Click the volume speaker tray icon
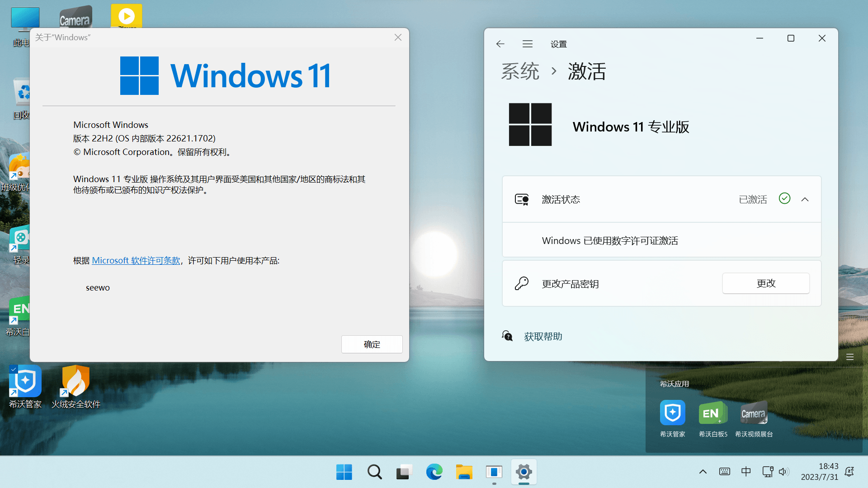Image resolution: width=868 pixels, height=488 pixels. pos(784,472)
